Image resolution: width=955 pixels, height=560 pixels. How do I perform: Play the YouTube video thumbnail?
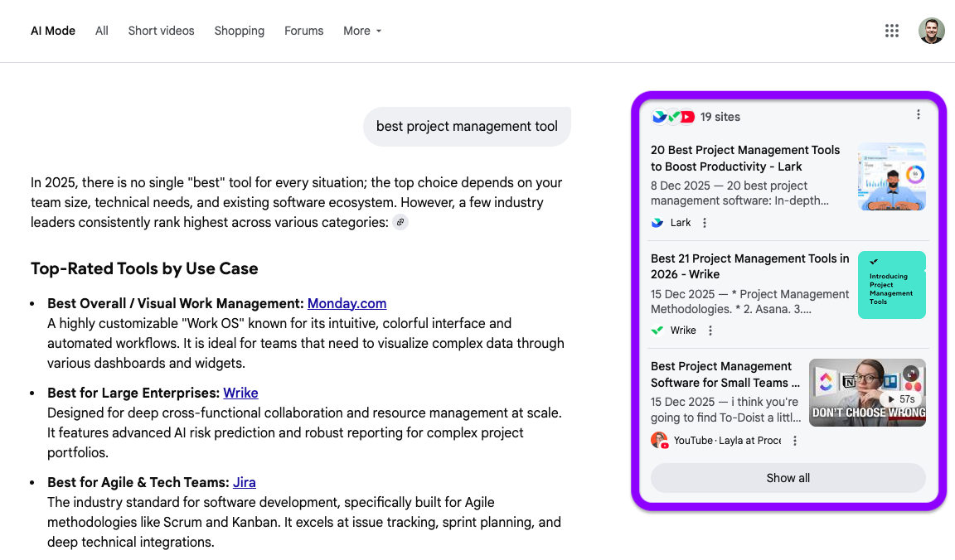(866, 393)
